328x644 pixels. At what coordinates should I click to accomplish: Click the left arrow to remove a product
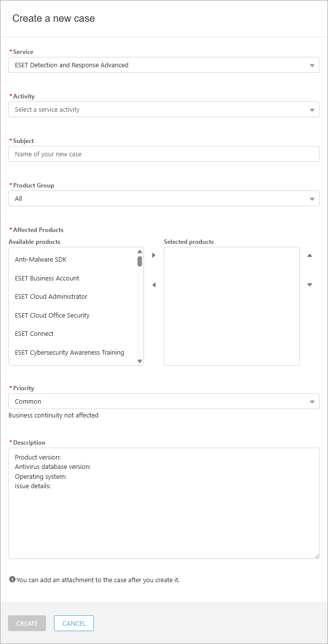(153, 285)
